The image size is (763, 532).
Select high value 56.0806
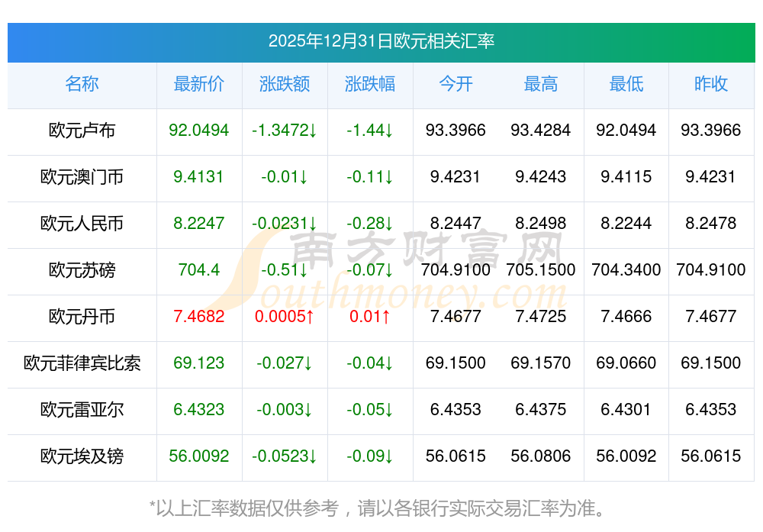point(541,456)
